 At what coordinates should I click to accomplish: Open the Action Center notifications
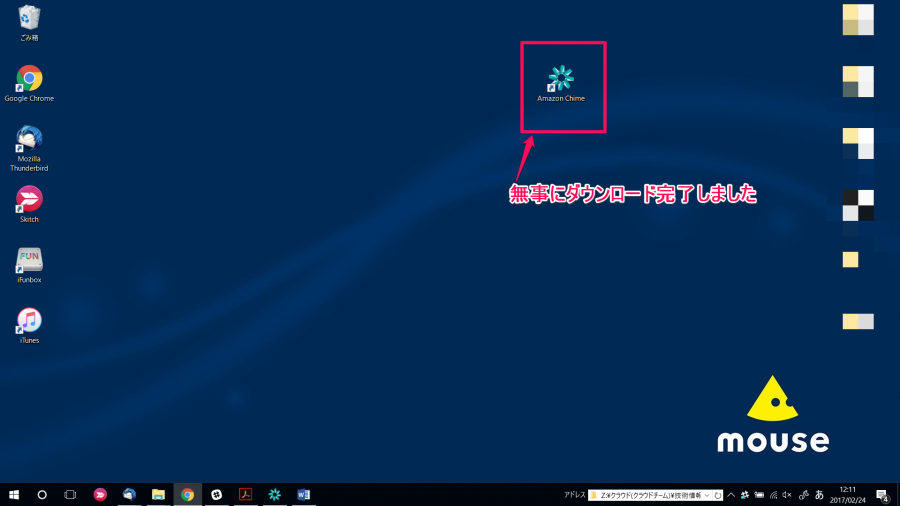(883, 495)
